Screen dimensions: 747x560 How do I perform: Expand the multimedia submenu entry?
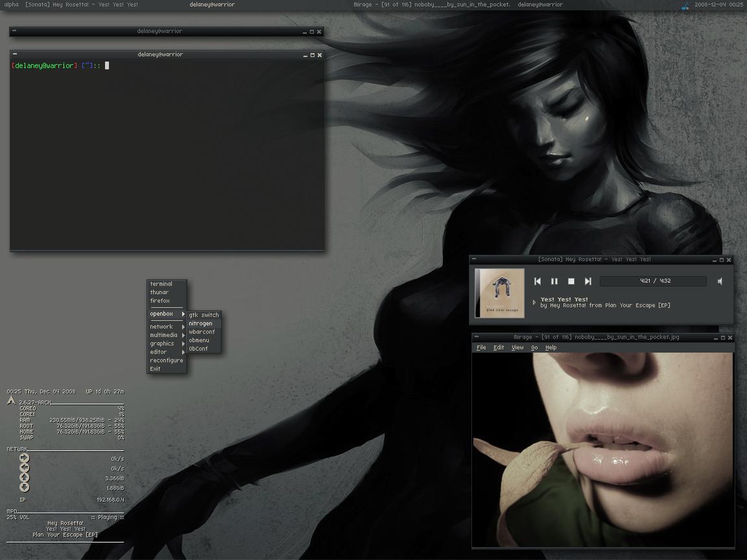point(166,335)
